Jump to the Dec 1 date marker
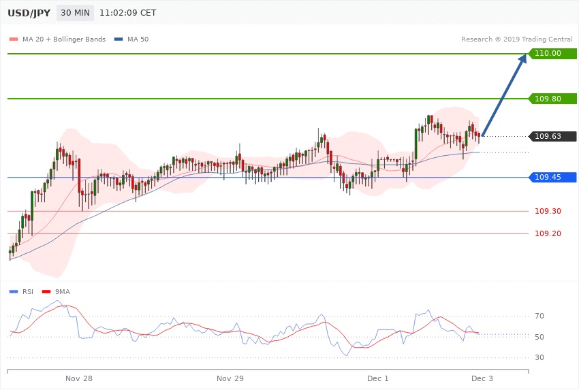This screenshot has height=392, width=579. tap(377, 378)
